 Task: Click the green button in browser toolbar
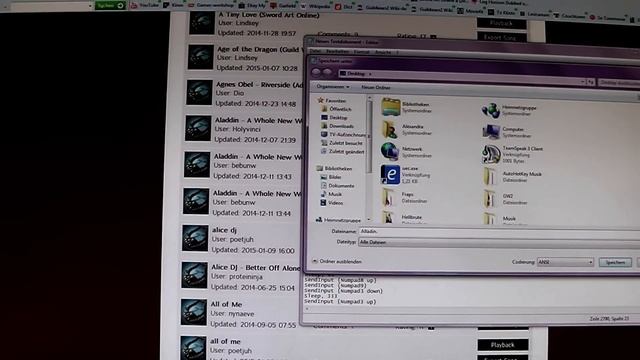click(110, 5)
